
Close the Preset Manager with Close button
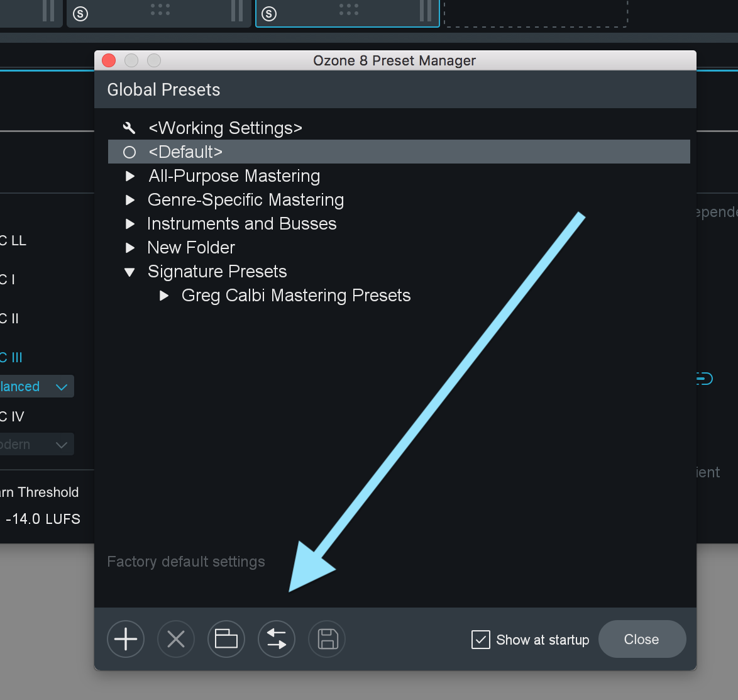[x=642, y=639]
